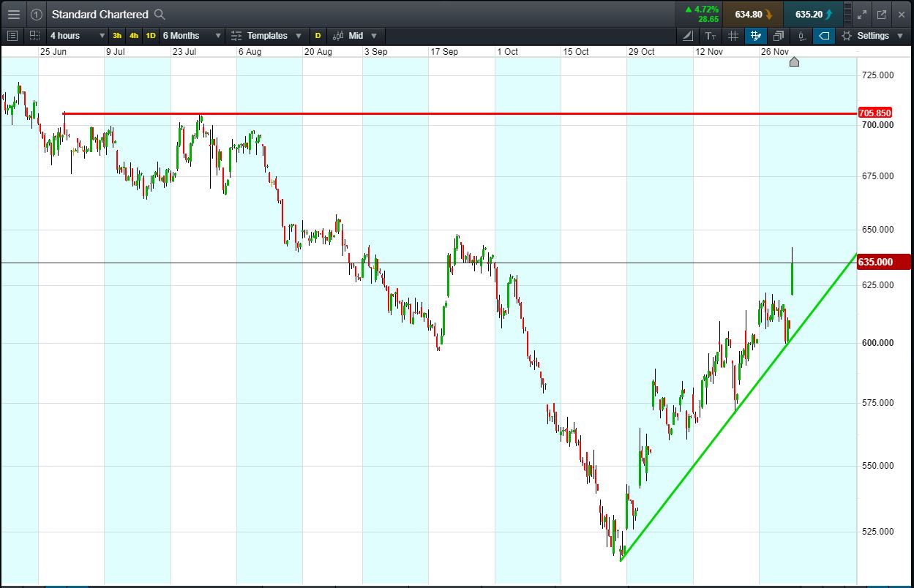The width and height of the screenshot is (914, 588).
Task: Select the green rising trend line
Action: (x=738, y=408)
